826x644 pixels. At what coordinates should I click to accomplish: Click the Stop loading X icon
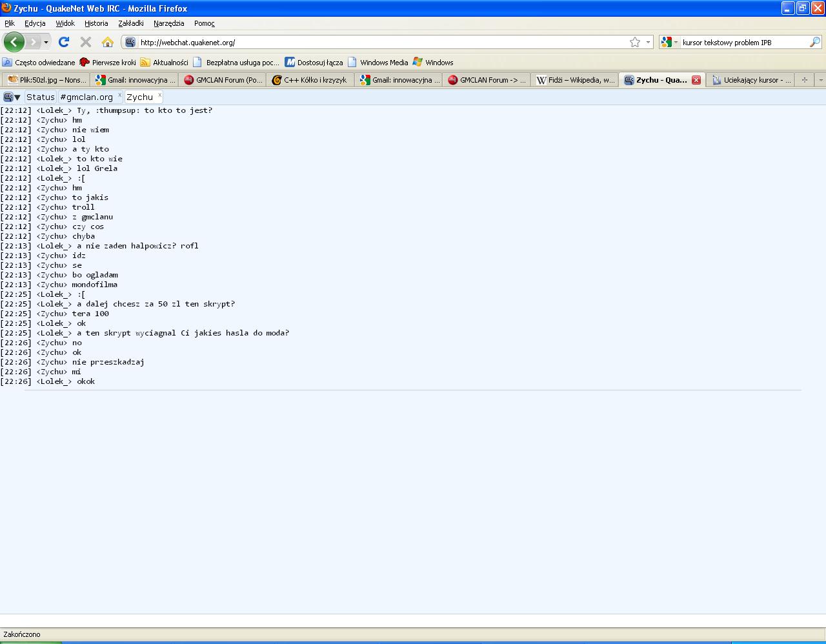tap(85, 42)
